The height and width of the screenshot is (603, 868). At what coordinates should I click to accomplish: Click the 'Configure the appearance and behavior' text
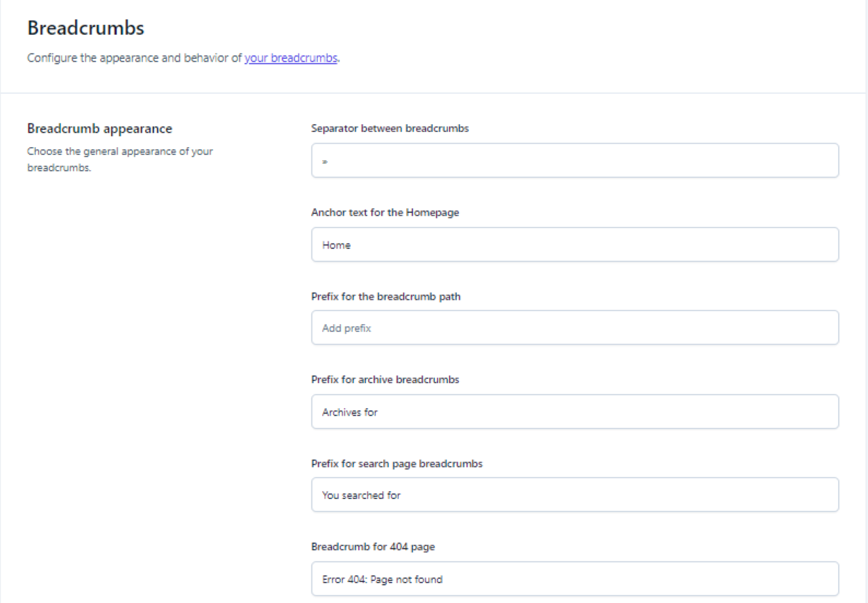click(x=135, y=58)
